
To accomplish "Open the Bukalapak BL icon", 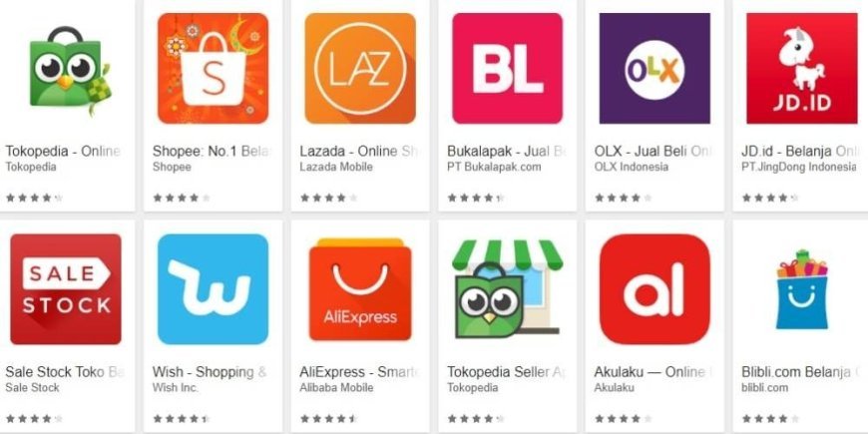I will tap(508, 68).
